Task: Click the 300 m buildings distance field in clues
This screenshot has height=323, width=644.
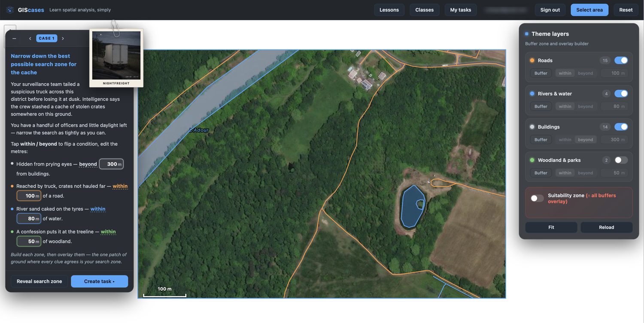Action: (x=111, y=164)
